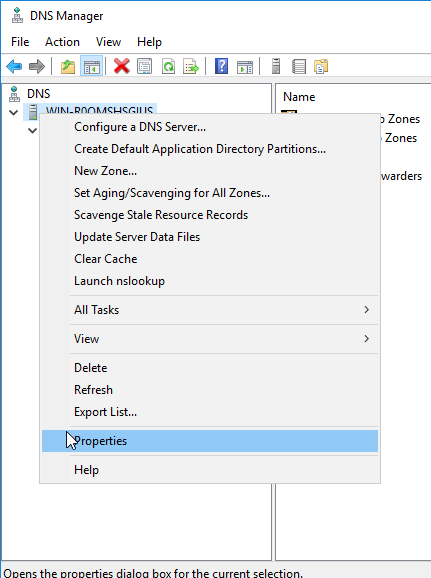
Task: Open the View entry in the context menu
Action: pos(210,339)
